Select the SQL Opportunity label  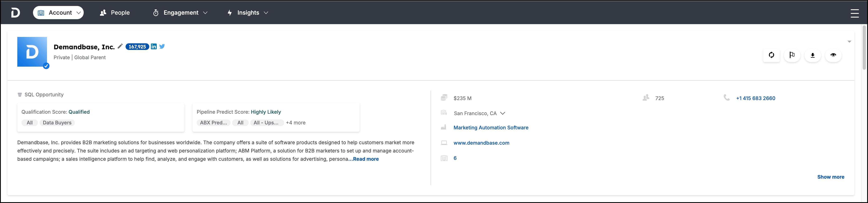44,95
